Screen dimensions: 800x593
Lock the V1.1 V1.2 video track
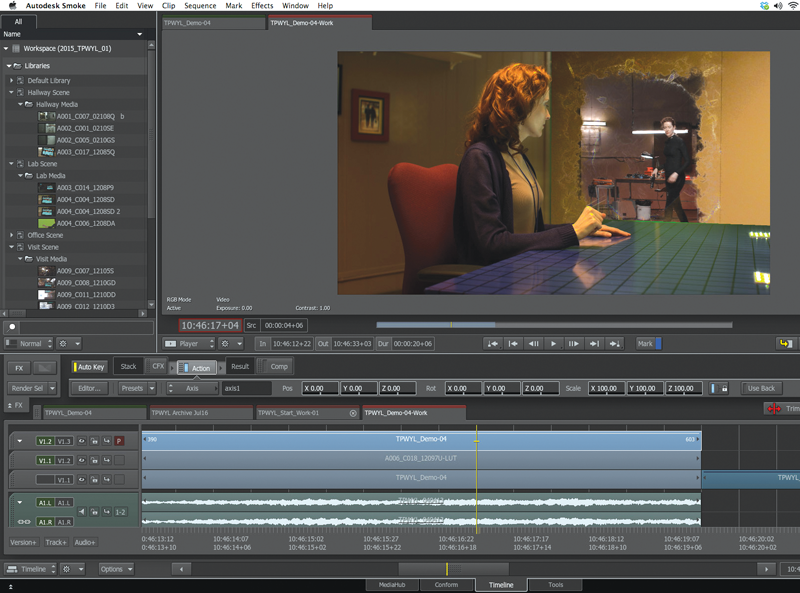tap(94, 460)
